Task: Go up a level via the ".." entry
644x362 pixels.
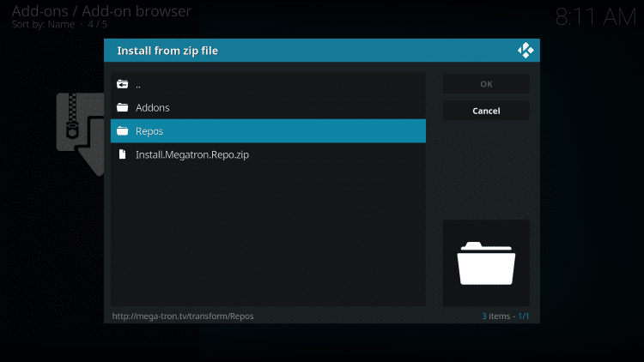Action: coord(138,84)
